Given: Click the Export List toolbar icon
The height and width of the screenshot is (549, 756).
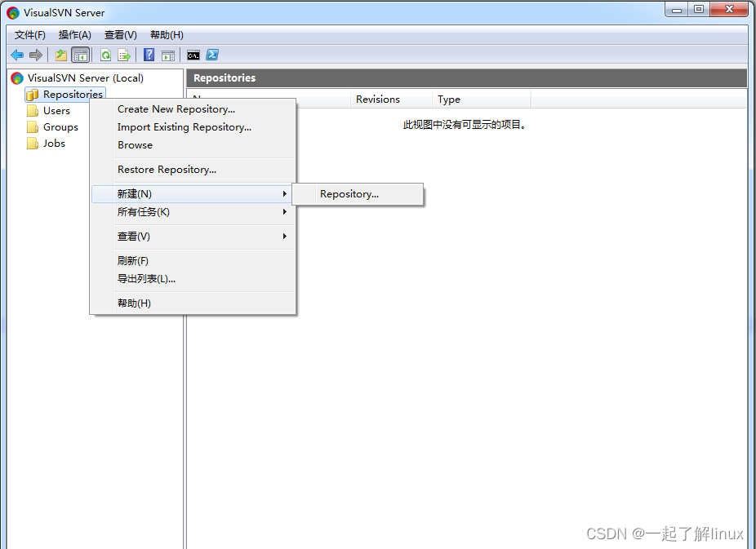Looking at the screenshot, I should pyautogui.click(x=124, y=55).
